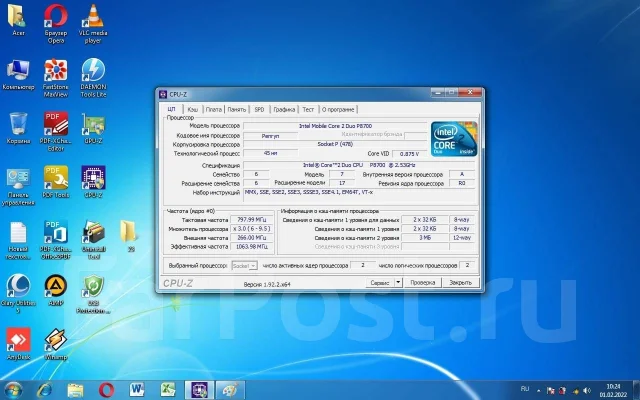Open the О программе tab
The height and width of the screenshot is (400, 640).
point(338,109)
